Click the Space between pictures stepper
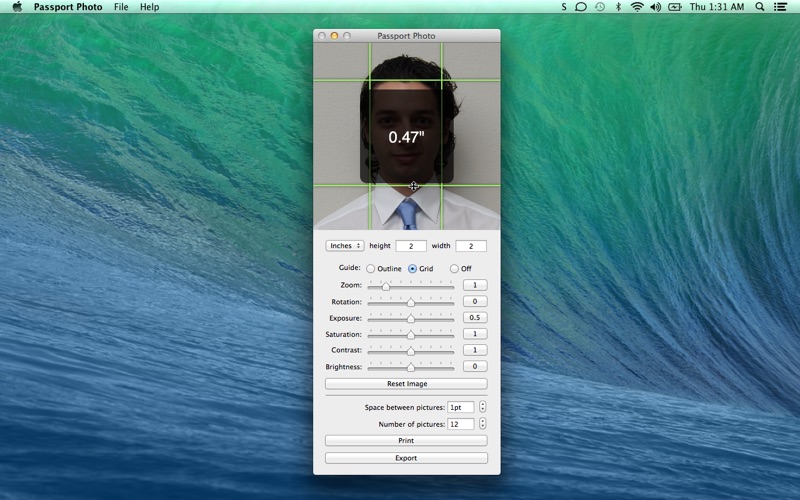 pyautogui.click(x=482, y=407)
